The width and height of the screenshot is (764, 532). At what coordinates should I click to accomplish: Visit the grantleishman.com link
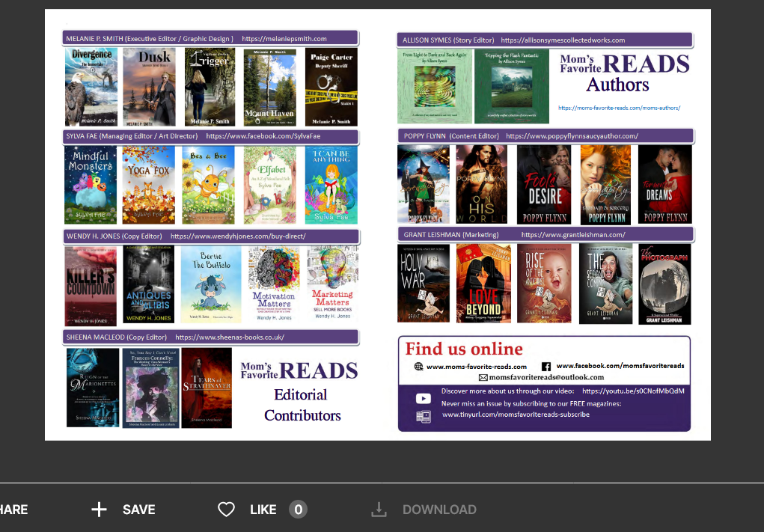tap(573, 235)
